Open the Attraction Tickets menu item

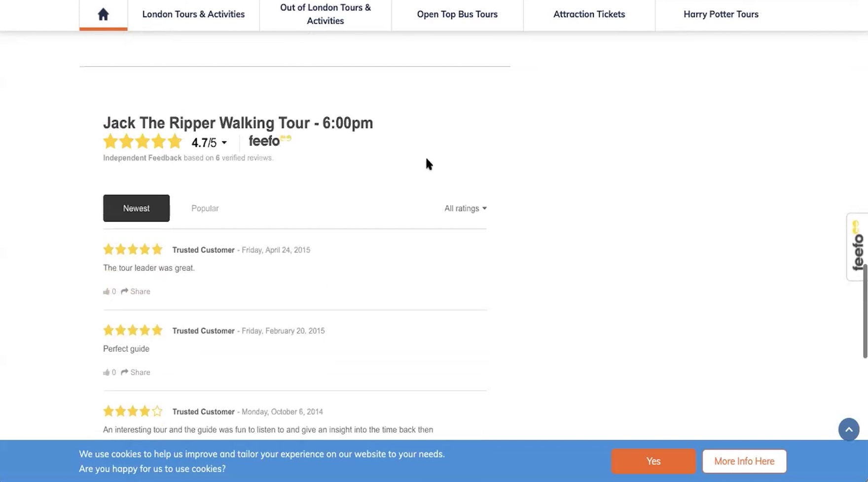589,14
